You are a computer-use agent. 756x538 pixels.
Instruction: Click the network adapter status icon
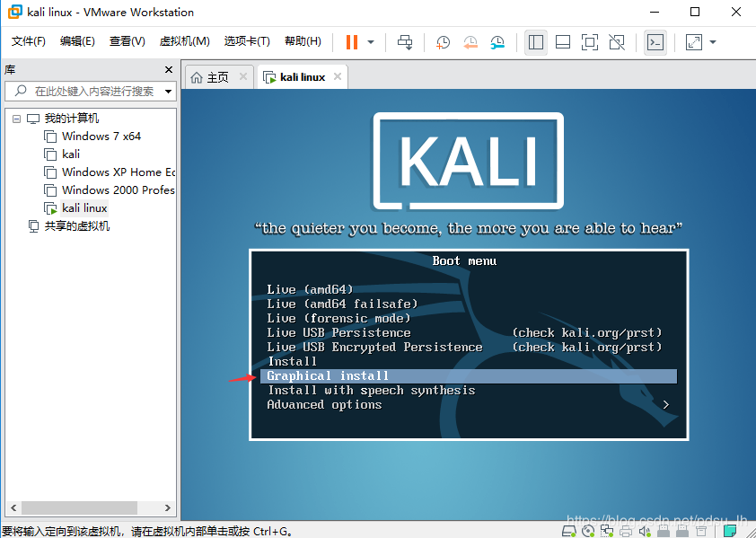(x=607, y=532)
